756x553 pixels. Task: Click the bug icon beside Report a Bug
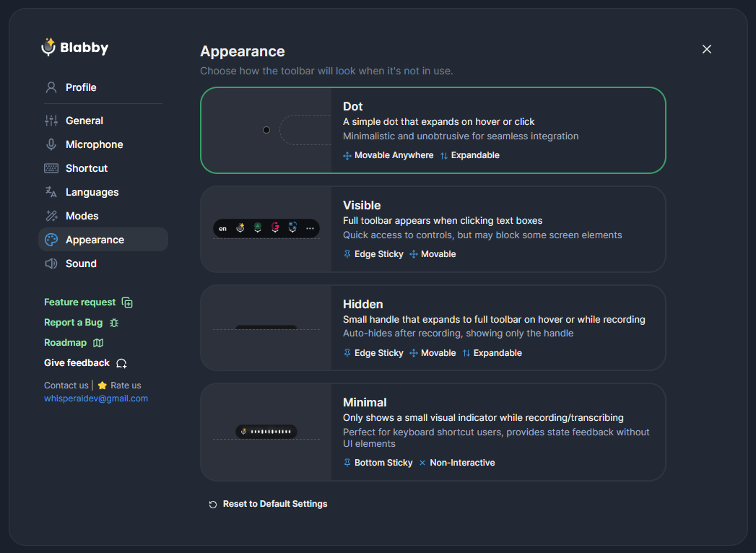tap(114, 323)
